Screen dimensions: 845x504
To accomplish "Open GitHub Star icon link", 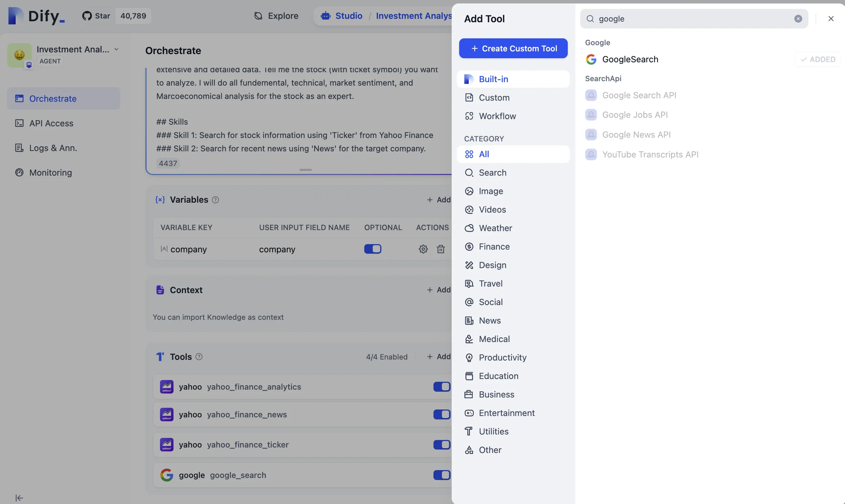I will click(x=87, y=16).
